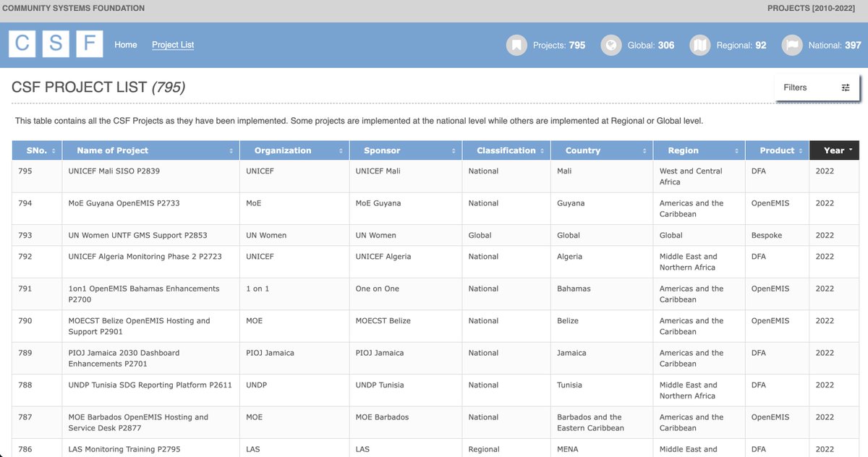Sort table by Region column

[x=699, y=150]
